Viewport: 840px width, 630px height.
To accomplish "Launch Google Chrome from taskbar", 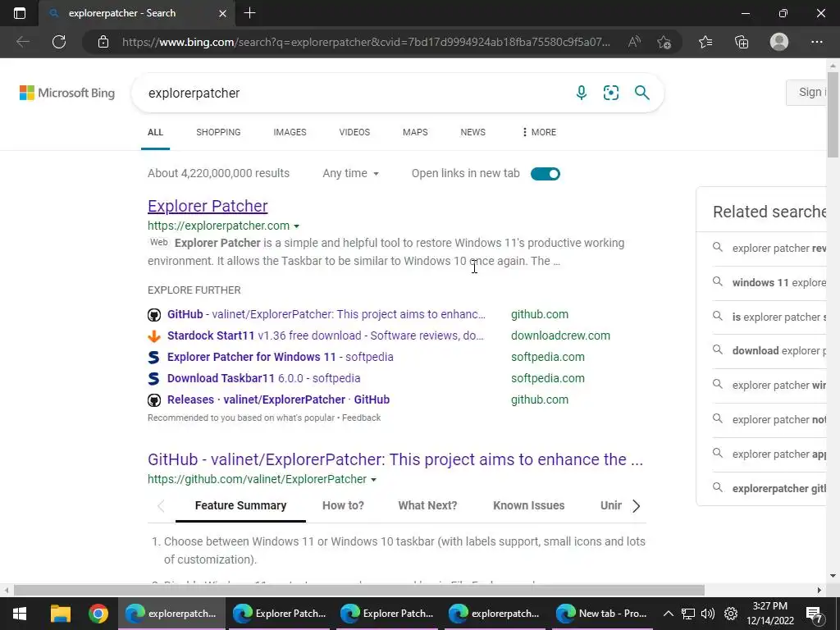I will 98,614.
